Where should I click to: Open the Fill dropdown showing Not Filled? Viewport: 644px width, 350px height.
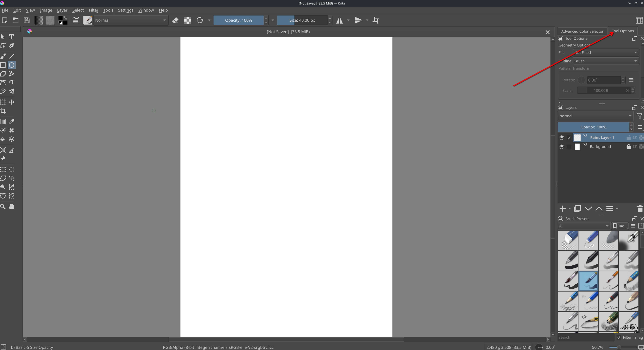click(x=606, y=53)
